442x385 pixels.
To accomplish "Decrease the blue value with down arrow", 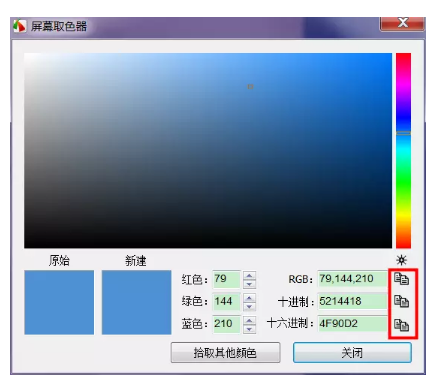I will pos(249,329).
